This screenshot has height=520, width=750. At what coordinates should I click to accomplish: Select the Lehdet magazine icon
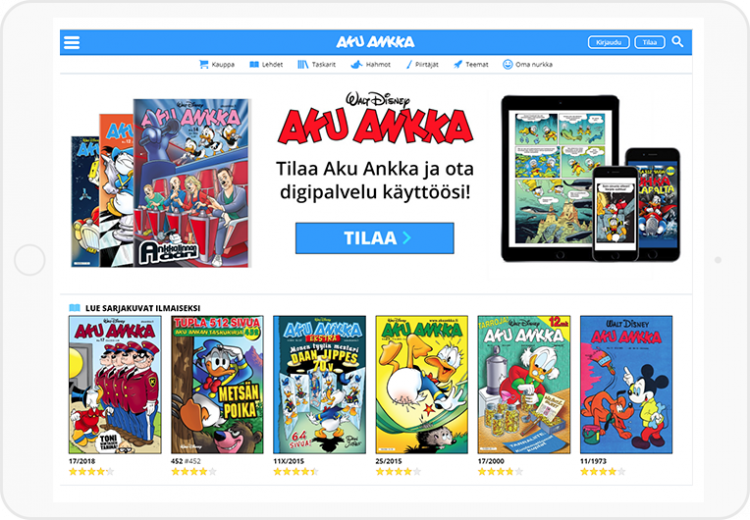point(254,64)
